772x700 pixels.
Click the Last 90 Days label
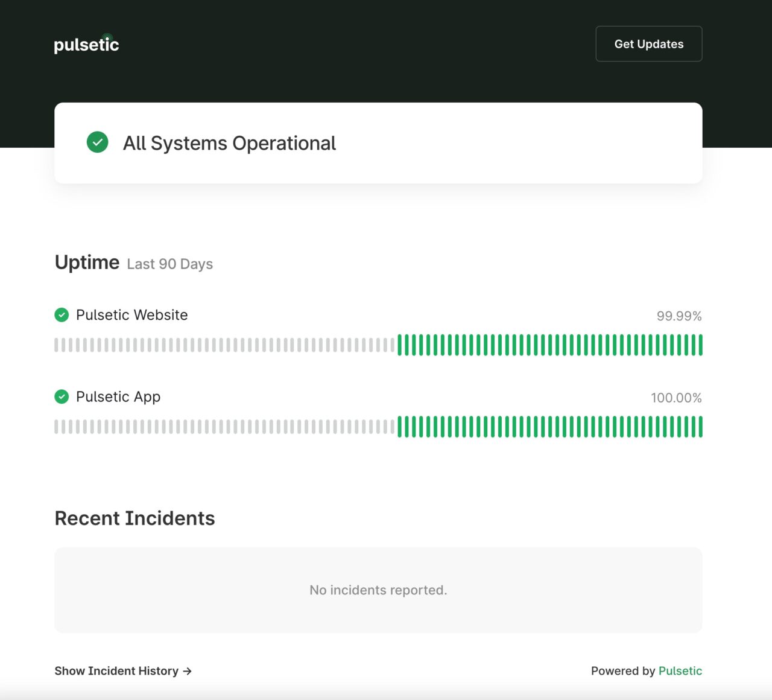click(169, 264)
